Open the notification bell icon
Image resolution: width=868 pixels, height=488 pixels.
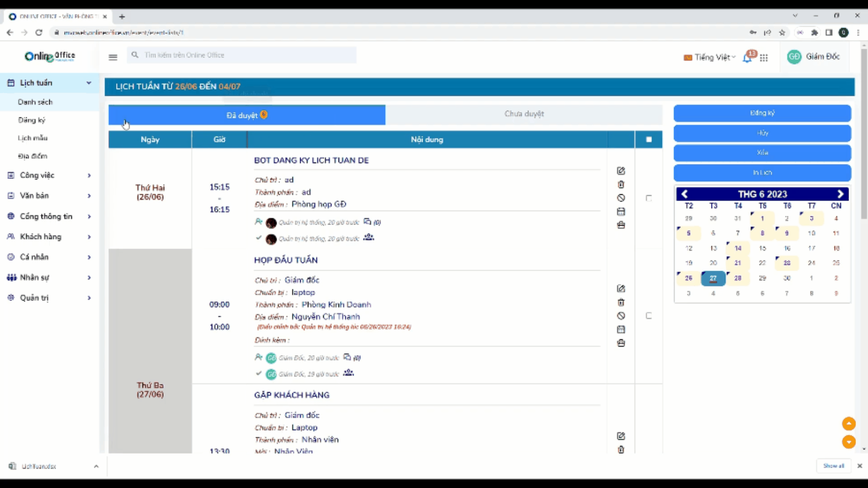747,58
